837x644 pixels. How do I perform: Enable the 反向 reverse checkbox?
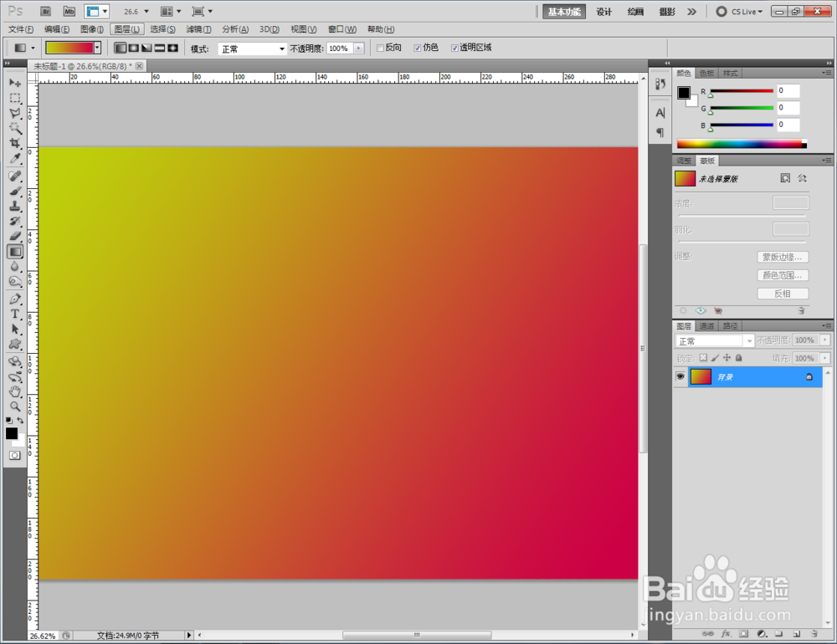point(380,48)
